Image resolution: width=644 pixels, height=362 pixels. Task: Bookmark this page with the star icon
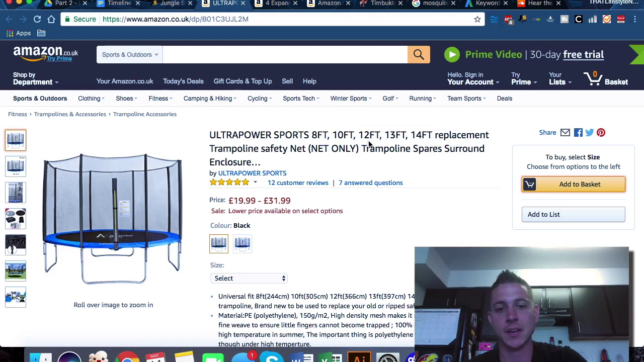pos(477,19)
